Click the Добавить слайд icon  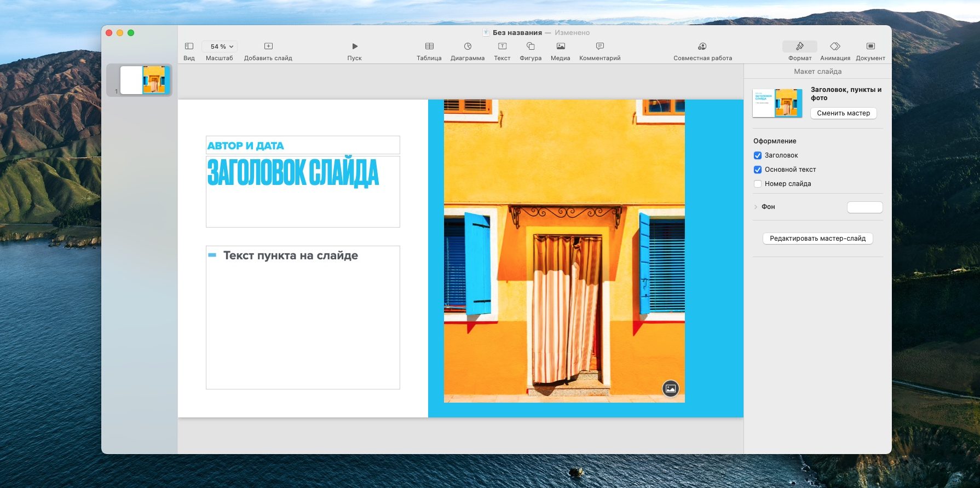pyautogui.click(x=268, y=47)
